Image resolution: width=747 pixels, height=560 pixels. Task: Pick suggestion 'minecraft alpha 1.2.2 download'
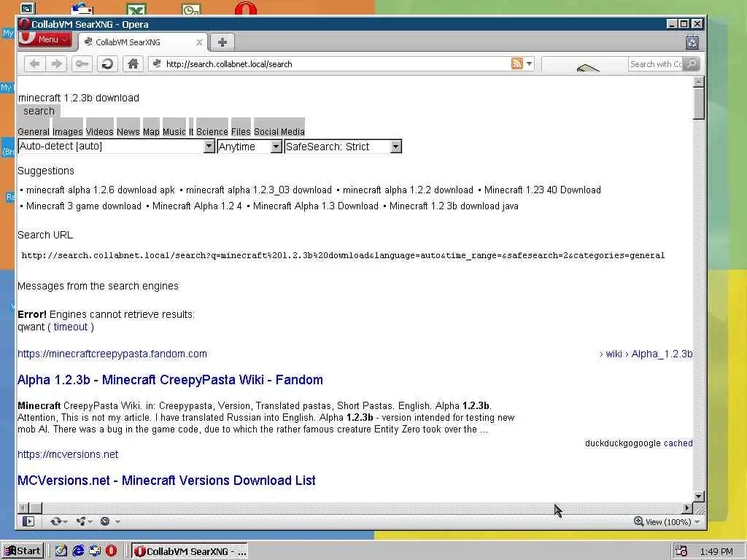coord(408,190)
